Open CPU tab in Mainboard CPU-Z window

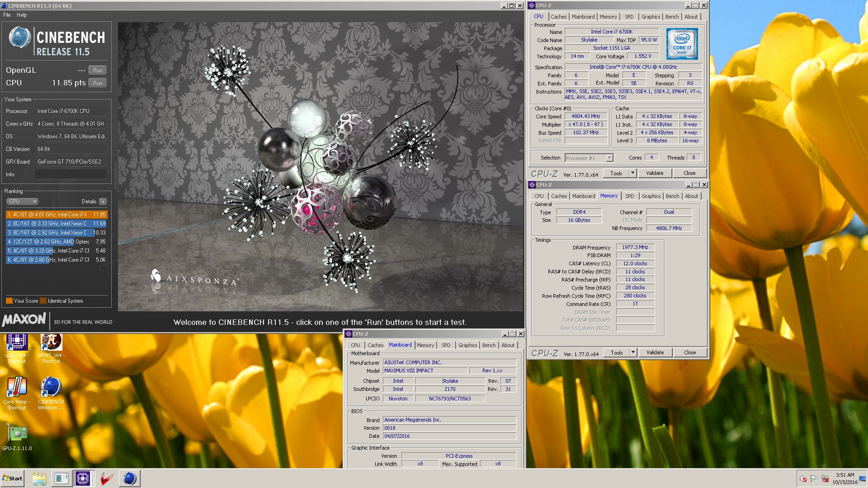click(355, 345)
